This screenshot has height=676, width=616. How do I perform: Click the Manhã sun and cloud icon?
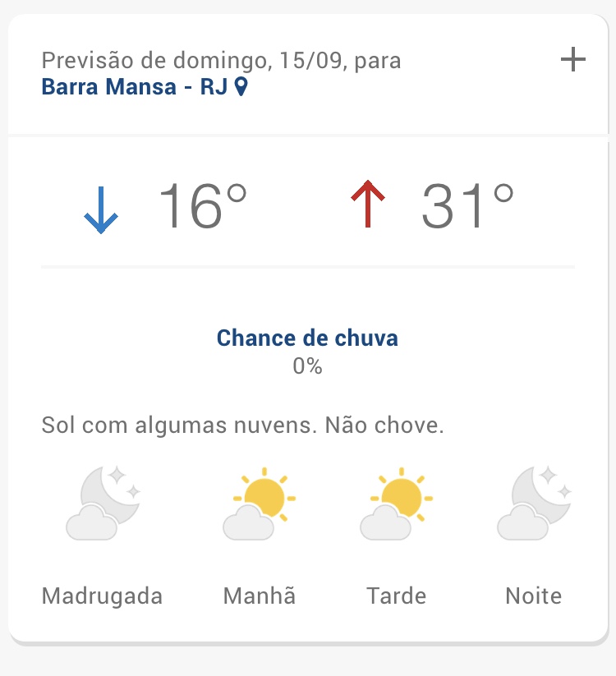tap(259, 503)
